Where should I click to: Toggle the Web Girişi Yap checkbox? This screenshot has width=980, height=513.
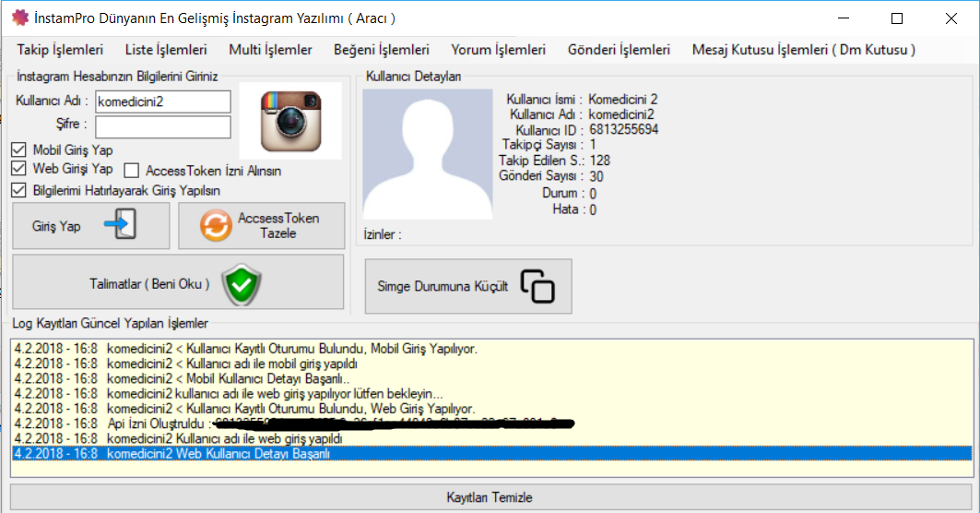pos(18,168)
